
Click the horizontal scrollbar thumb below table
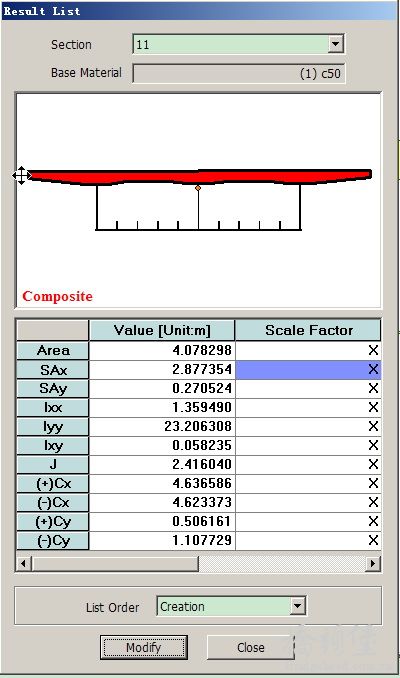coord(115,563)
